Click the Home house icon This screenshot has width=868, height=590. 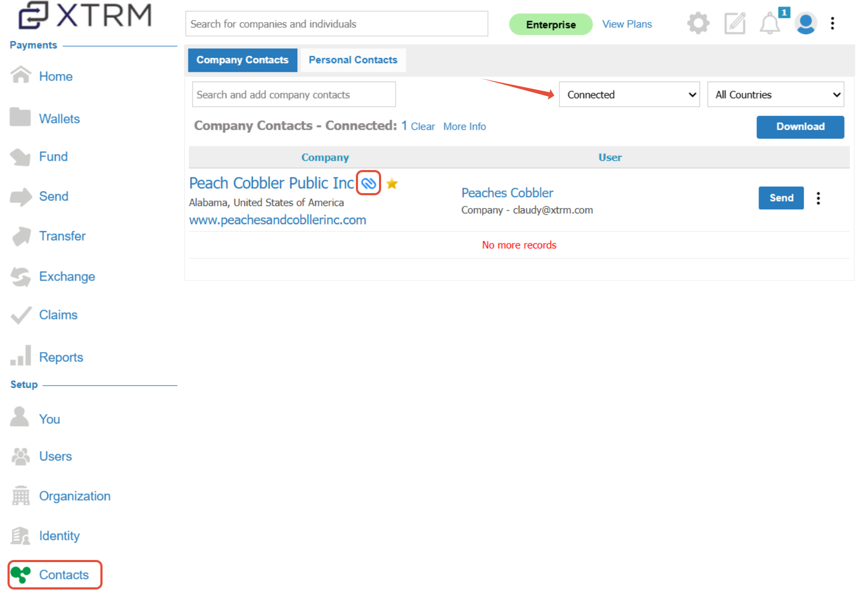click(x=21, y=75)
